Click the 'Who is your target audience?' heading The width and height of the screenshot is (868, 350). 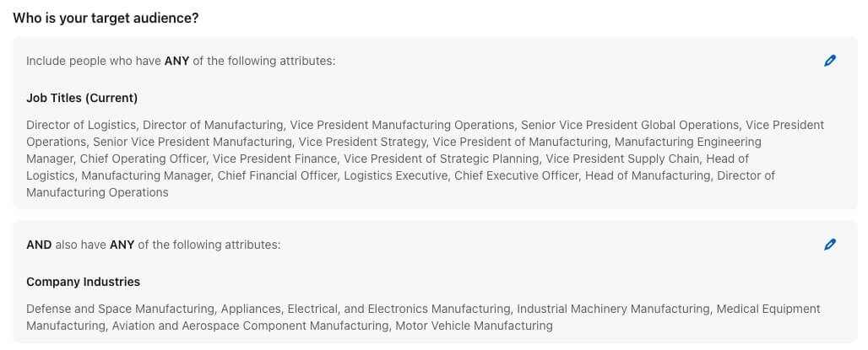click(106, 19)
